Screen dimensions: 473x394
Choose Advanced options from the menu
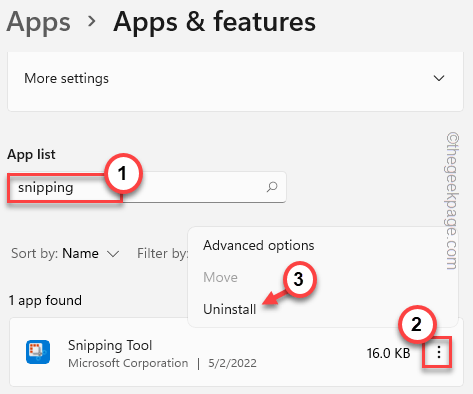coord(259,245)
